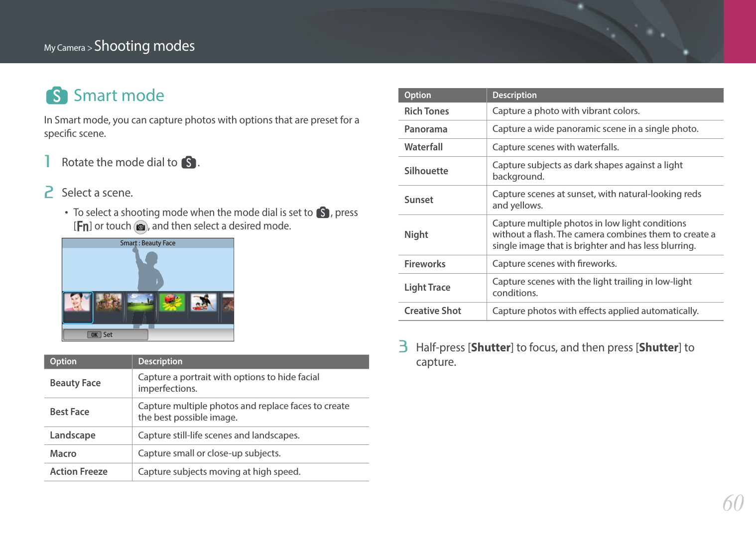Image resolution: width=756 pixels, height=535 pixels.
Task: Click the Smart mode S icon beside heading
Action: point(57,96)
